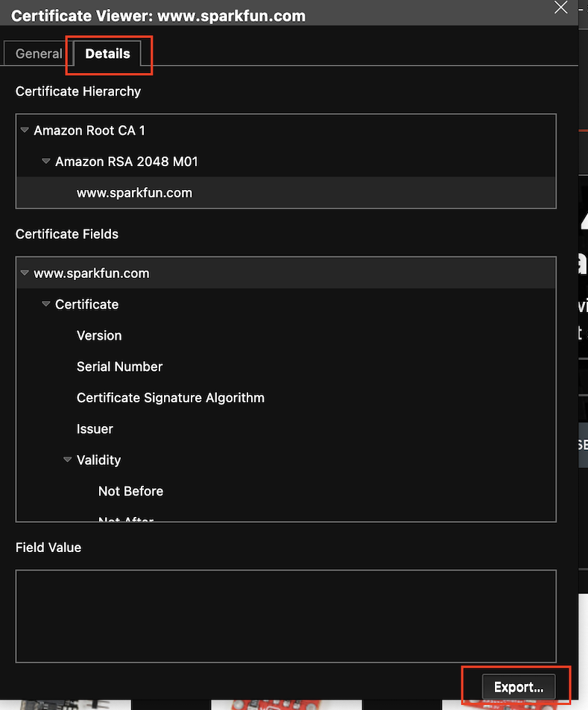
Task: Close the Certificate Viewer dialog
Action: click(561, 7)
